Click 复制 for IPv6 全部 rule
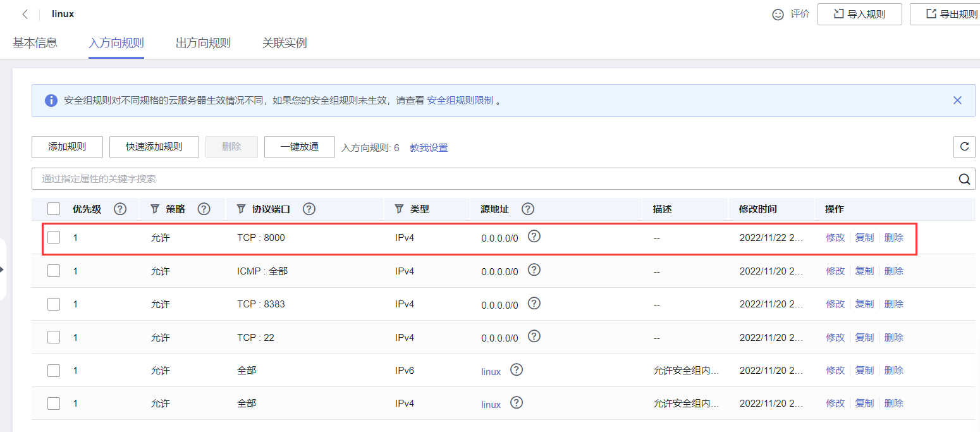This screenshot has width=980, height=432. (x=864, y=370)
